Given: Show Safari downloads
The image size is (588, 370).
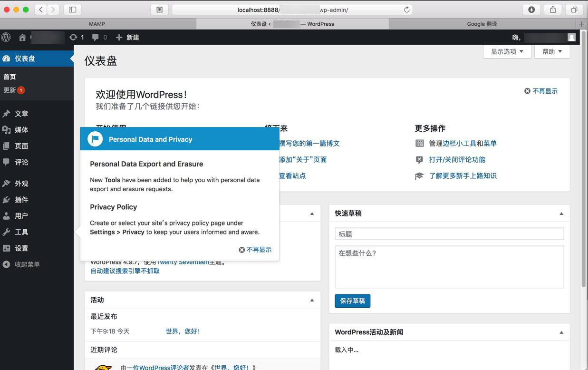Looking at the screenshot, I should point(531,10).
